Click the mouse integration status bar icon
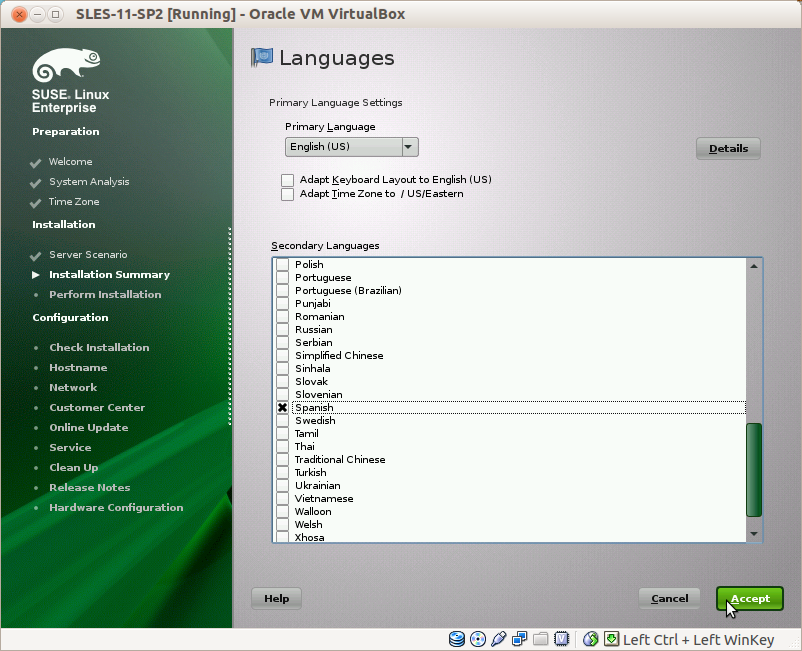The image size is (802, 651). pyautogui.click(x=591, y=639)
